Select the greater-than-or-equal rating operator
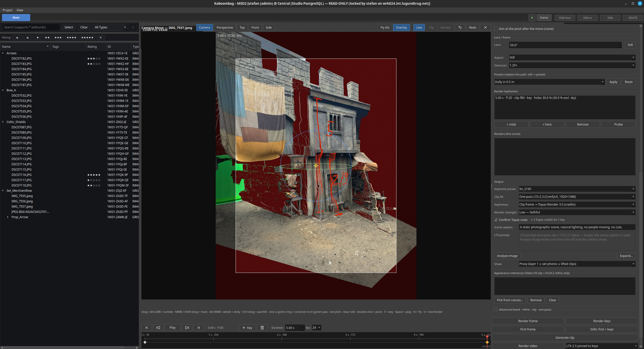Screen dimensions: 644x349 (x=28, y=37)
